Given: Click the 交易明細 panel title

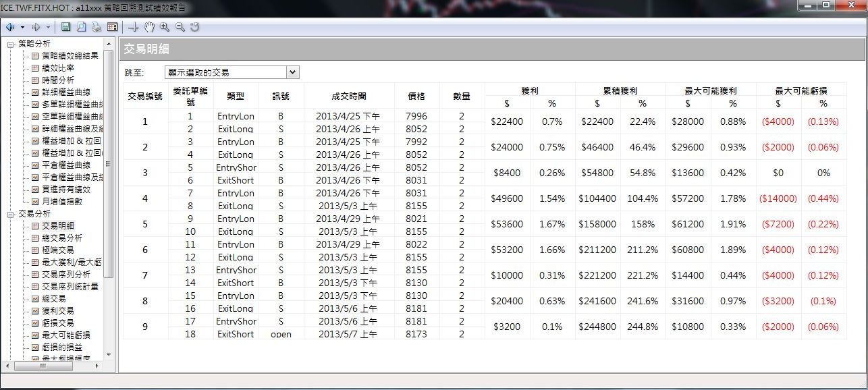Looking at the screenshot, I should (146, 49).
